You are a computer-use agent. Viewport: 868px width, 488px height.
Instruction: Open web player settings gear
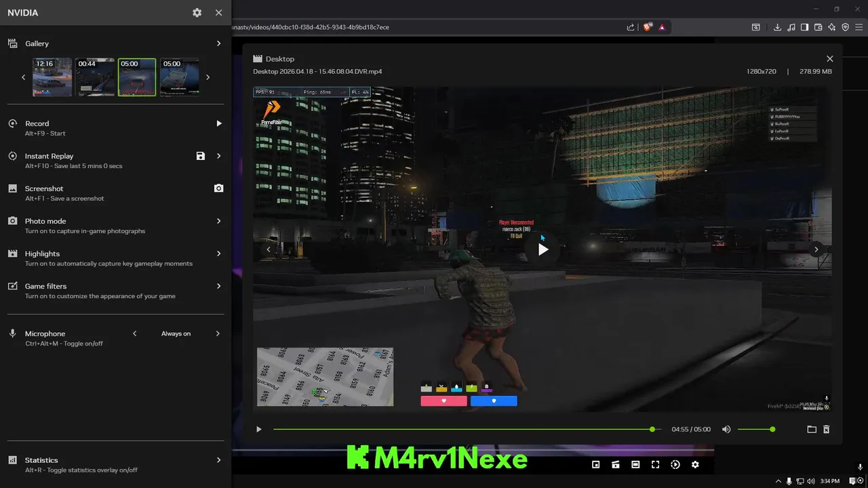[x=695, y=464]
